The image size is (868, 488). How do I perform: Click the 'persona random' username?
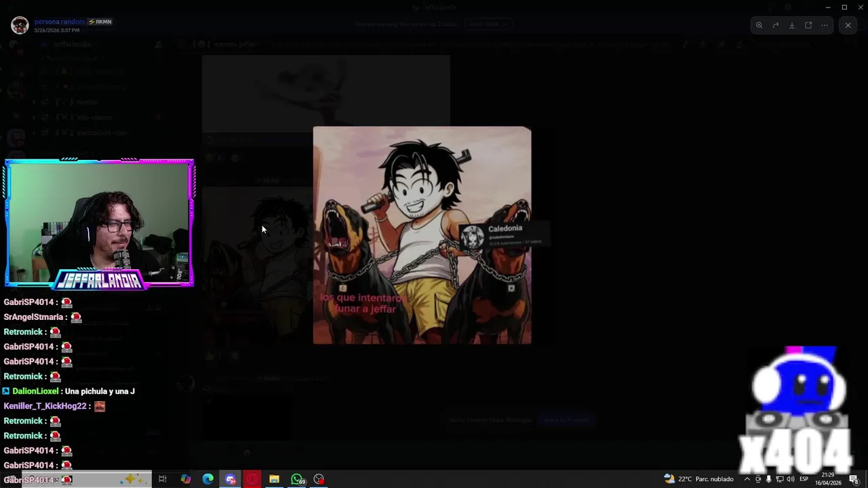tap(60, 22)
